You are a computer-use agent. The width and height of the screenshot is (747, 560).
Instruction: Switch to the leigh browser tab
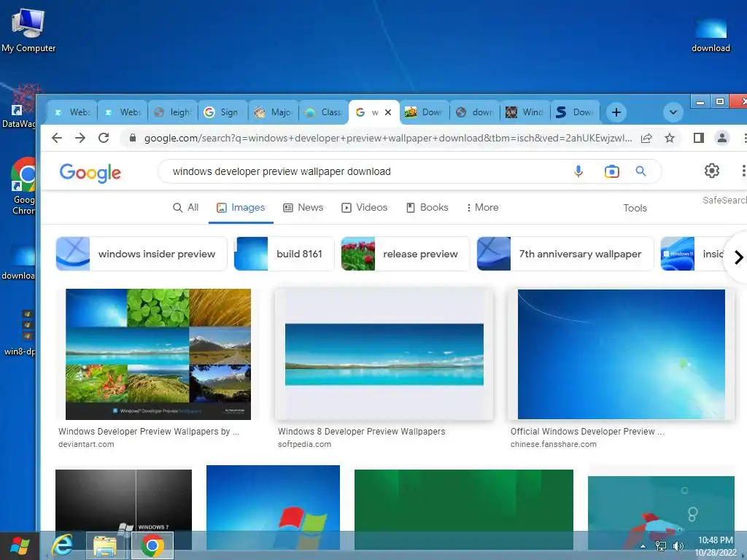pos(174,112)
